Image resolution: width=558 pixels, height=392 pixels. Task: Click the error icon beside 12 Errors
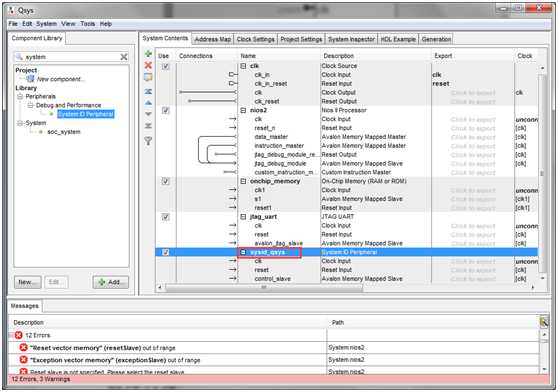(x=19, y=335)
